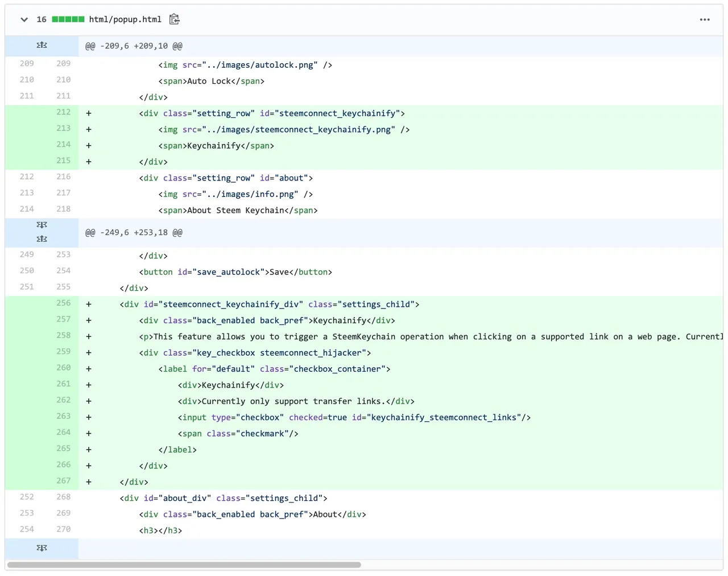Image resolution: width=728 pixels, height=576 pixels.
Task: Click old line number 209
Action: click(27, 64)
